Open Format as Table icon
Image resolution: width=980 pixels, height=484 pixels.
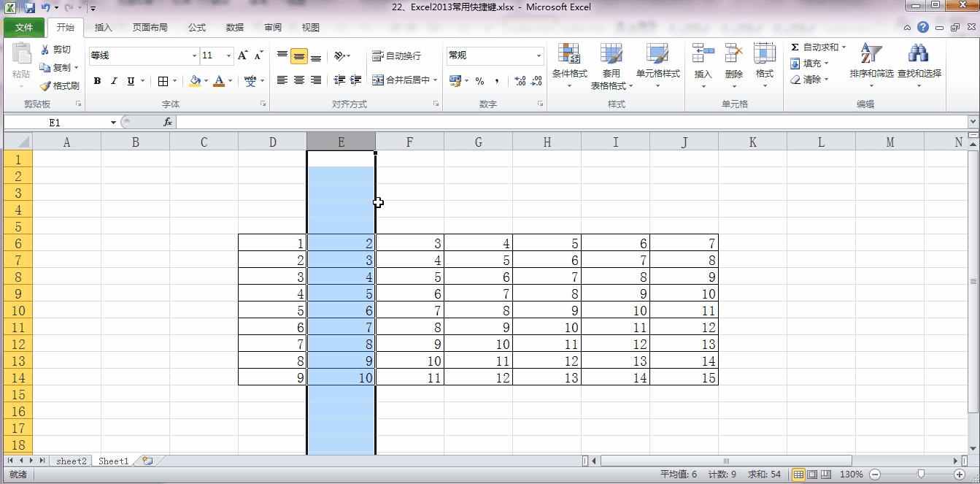coord(611,54)
